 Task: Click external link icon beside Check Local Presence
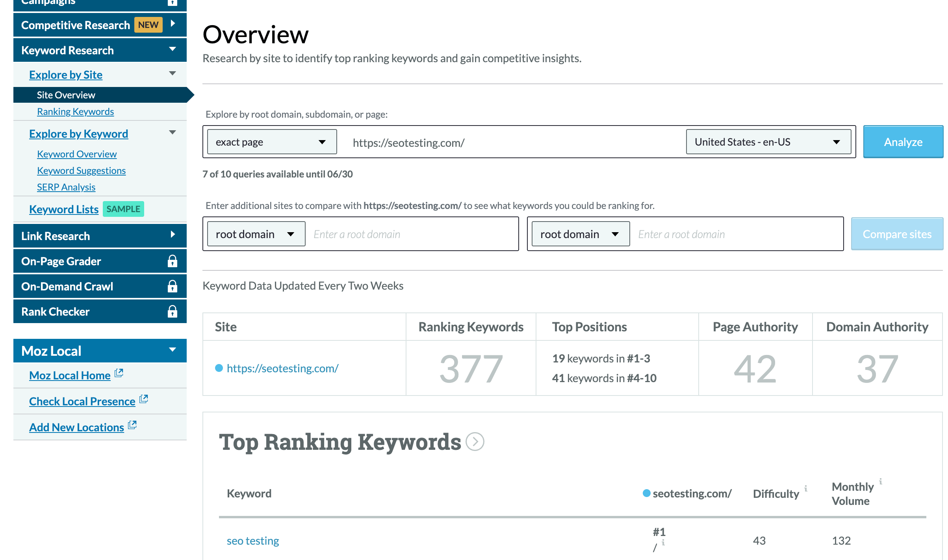point(144,399)
